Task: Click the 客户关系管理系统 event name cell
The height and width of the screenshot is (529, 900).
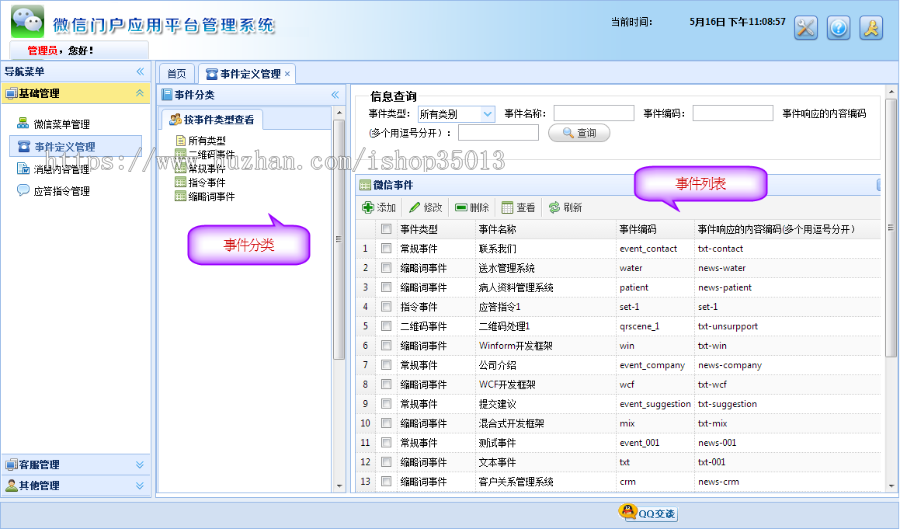Action: 516,482
